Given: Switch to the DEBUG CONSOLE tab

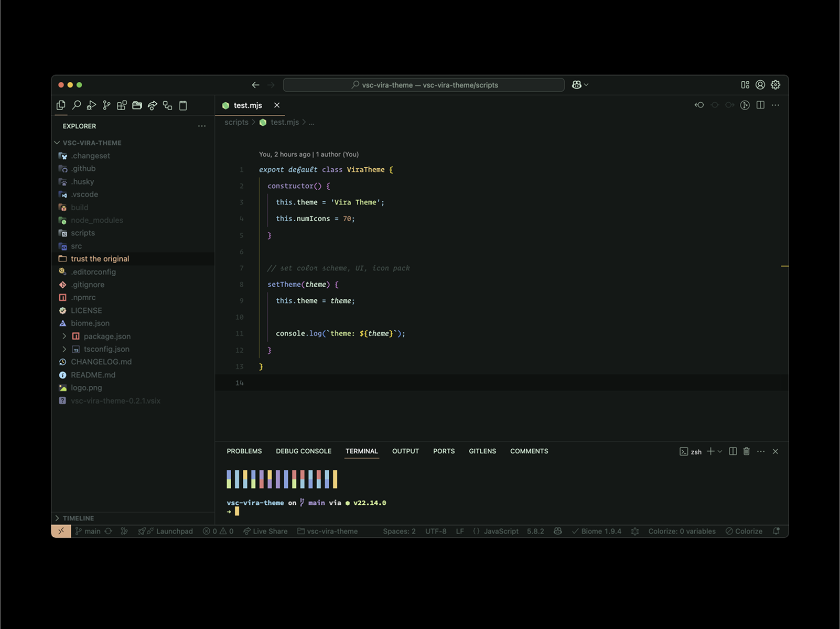Looking at the screenshot, I should 304,451.
